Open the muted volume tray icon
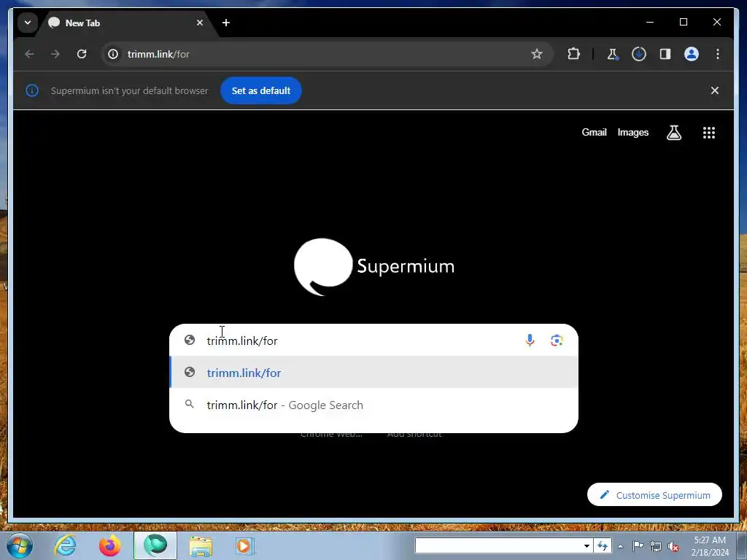Screen dimensions: 747x560 click(673, 546)
